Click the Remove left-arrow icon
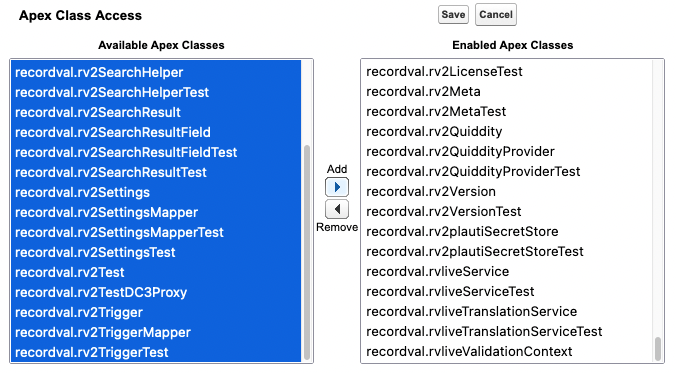The image size is (676, 373). 337,209
